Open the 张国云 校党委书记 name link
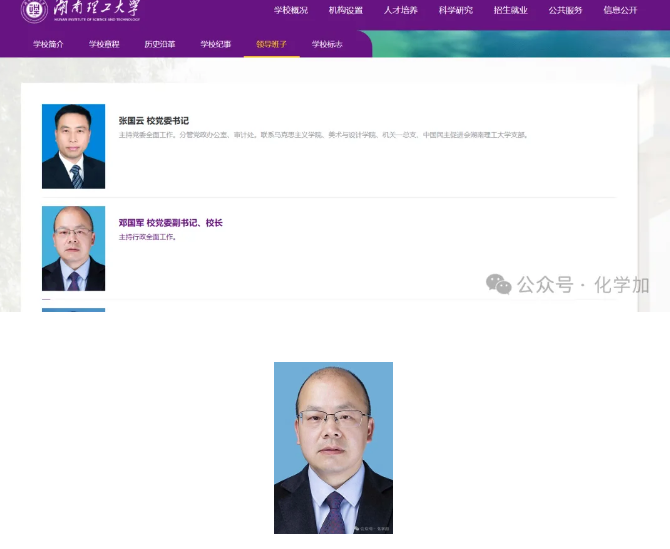The height and width of the screenshot is (549, 670). 154,121
